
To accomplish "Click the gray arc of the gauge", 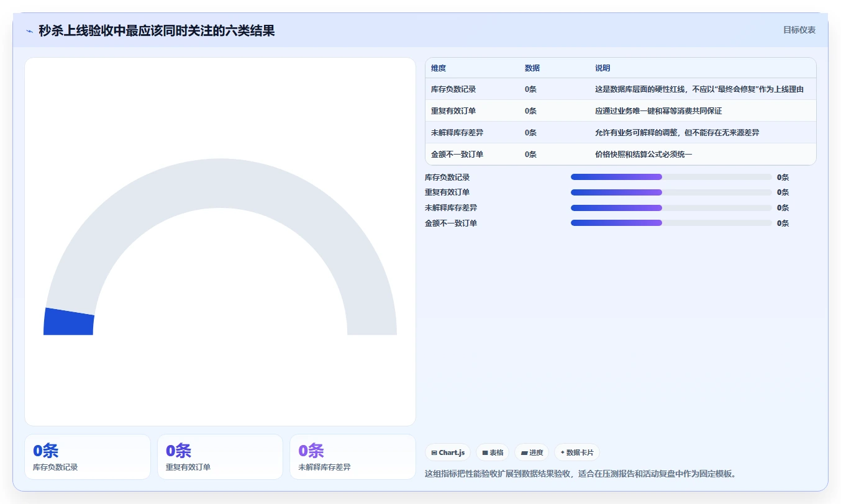I will (220, 183).
